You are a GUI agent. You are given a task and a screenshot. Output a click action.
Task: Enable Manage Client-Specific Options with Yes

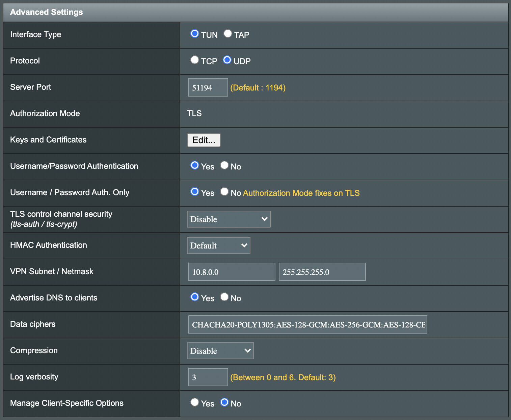[x=195, y=402]
